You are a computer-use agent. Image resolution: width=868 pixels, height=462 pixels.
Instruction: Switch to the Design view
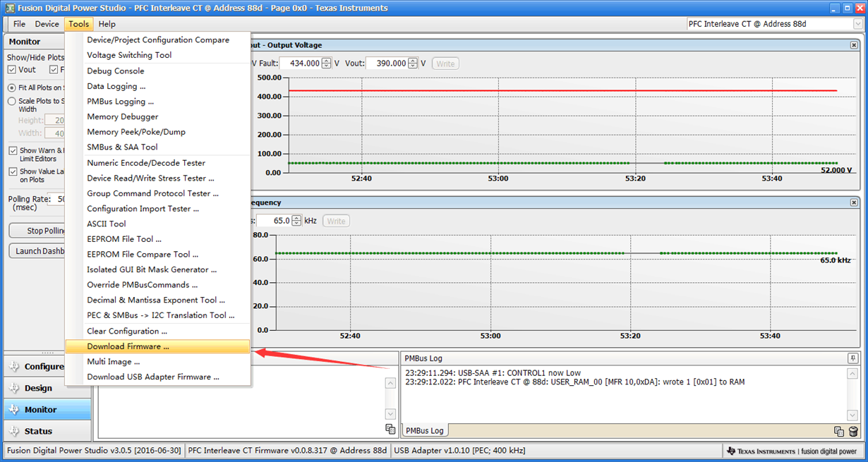(47, 388)
